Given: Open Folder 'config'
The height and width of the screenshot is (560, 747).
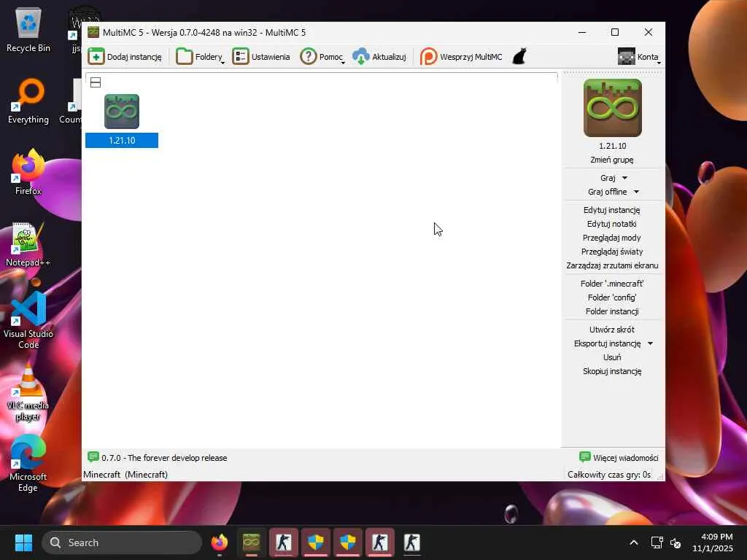Looking at the screenshot, I should 612,297.
